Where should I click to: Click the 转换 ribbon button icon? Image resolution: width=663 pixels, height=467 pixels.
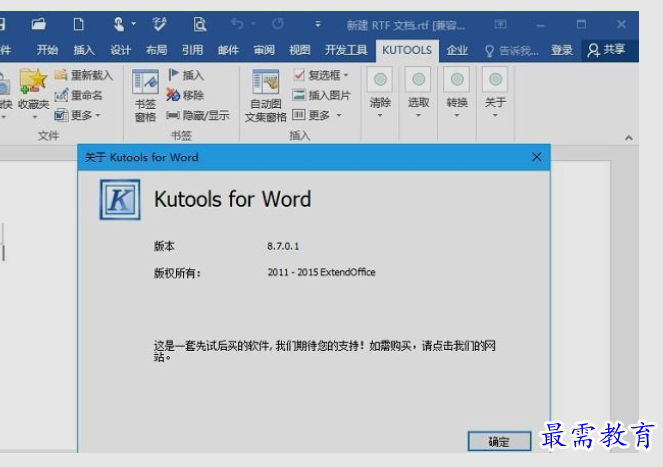[x=457, y=79]
